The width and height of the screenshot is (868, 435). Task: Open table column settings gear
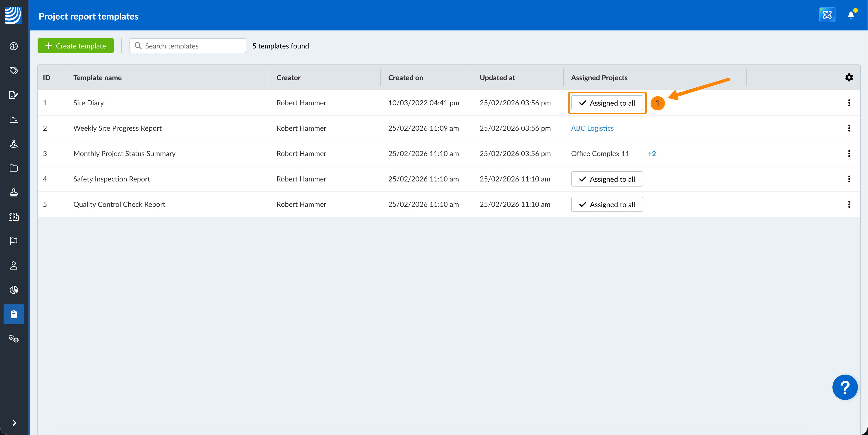(849, 77)
